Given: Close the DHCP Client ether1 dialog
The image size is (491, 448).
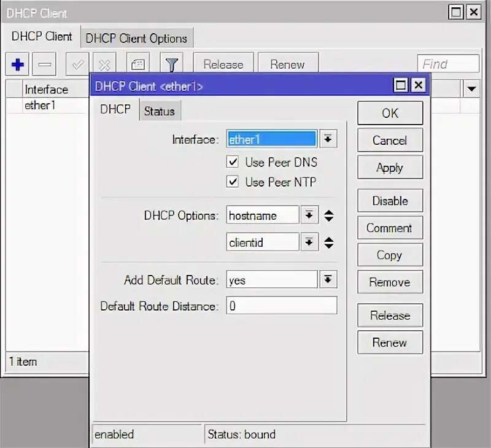Looking at the screenshot, I should coord(419,85).
